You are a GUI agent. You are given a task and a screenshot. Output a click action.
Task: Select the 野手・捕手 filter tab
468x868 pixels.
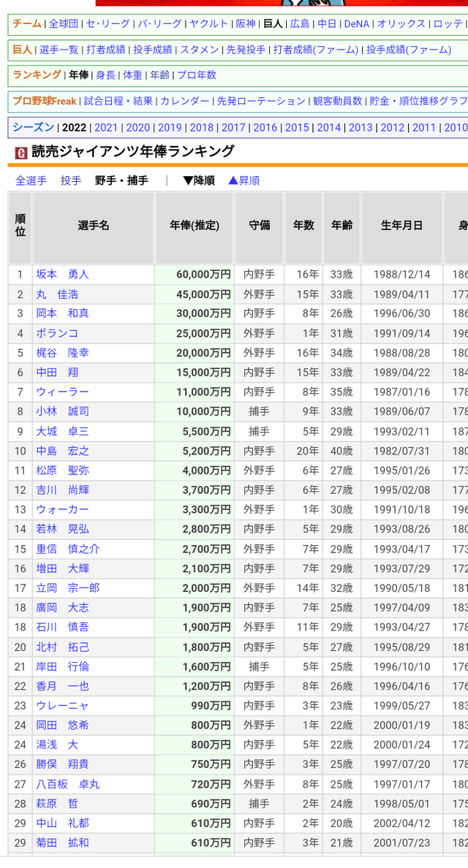[x=121, y=180]
